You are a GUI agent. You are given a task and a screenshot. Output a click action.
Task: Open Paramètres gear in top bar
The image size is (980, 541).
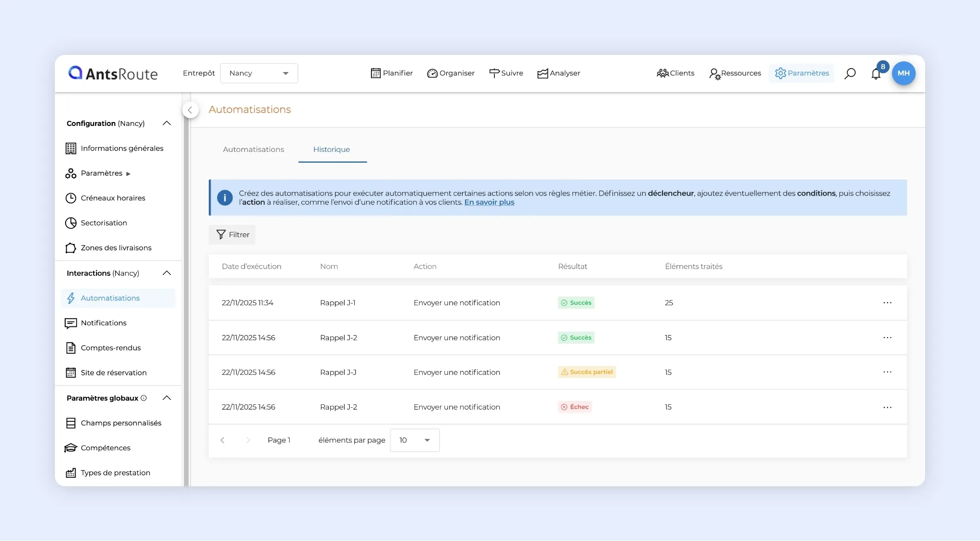[x=802, y=73]
